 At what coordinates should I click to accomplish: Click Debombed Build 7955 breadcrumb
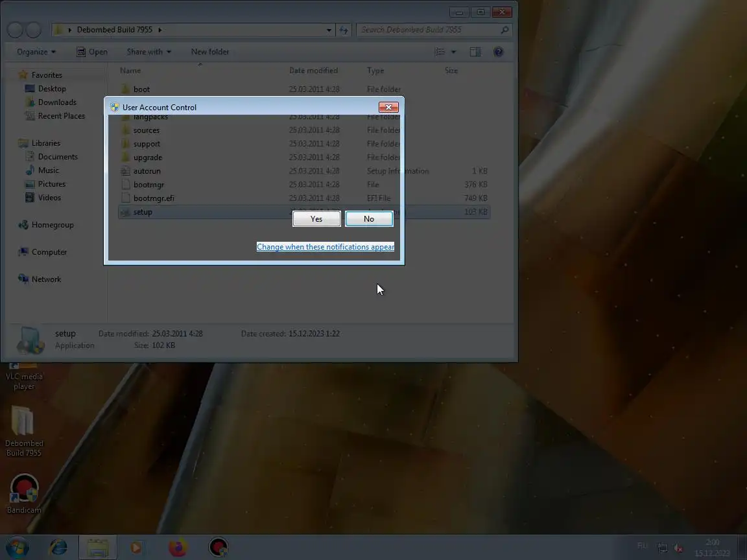[114, 30]
